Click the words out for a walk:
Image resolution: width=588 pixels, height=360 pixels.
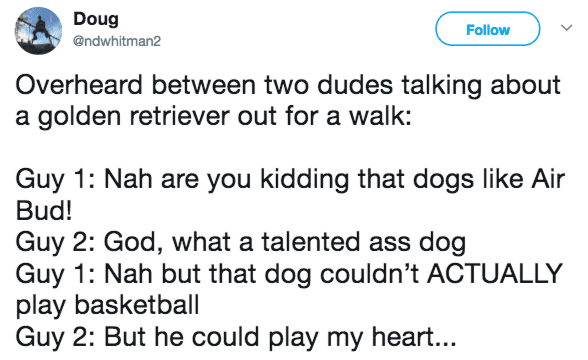[324, 116]
